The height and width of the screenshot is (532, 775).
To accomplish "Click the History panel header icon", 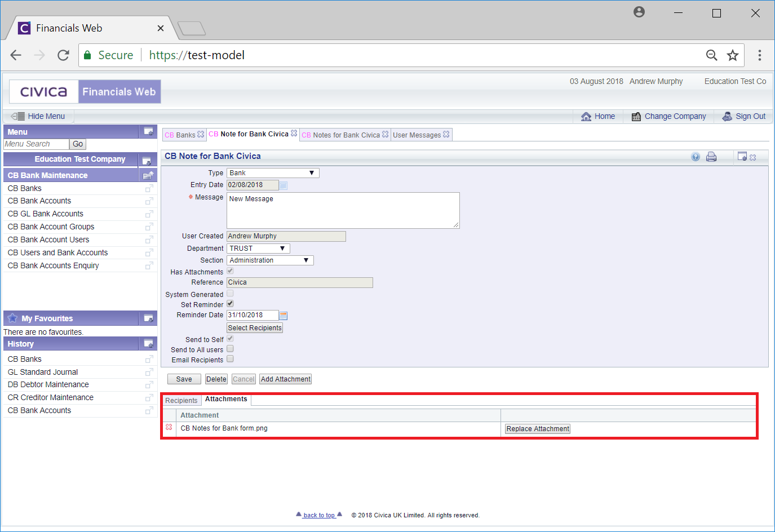I will [x=148, y=344].
